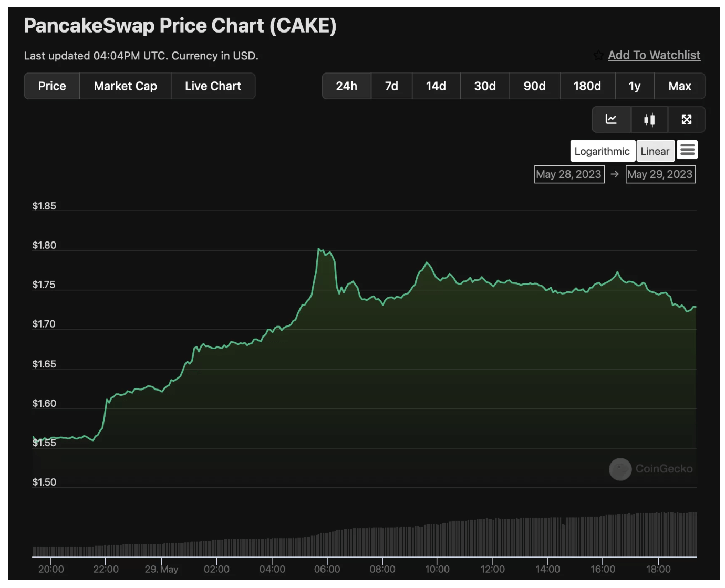Screen dimensions: 725x588
Task: Click the $1.65 axis label
Action: [44, 364]
